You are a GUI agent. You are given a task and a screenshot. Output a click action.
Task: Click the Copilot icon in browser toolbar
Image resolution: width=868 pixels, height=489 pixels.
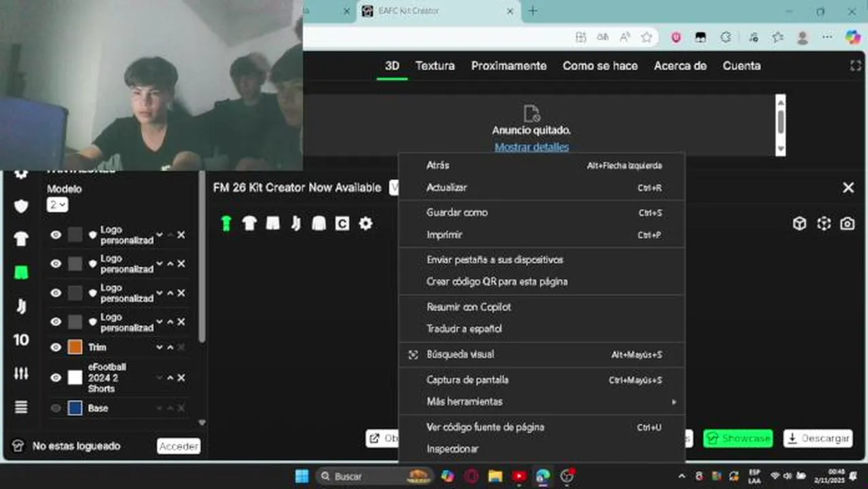[853, 37]
